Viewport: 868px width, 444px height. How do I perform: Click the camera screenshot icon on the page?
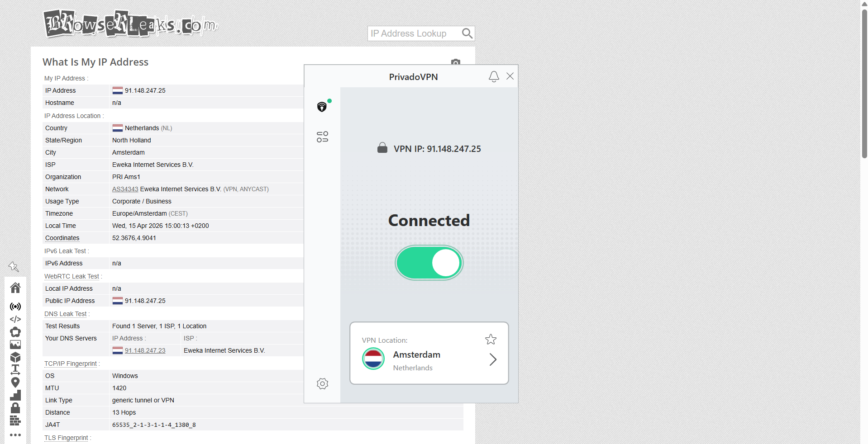coord(456,61)
